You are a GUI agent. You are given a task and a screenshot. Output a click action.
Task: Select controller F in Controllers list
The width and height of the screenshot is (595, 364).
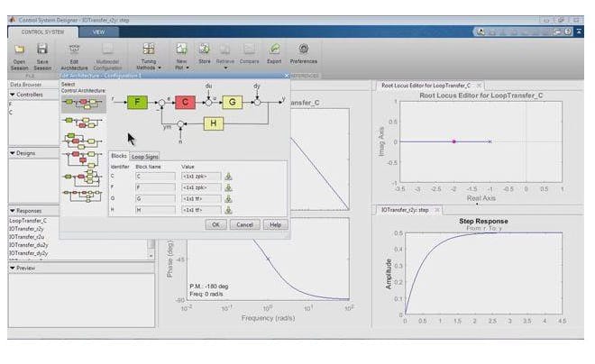pyautogui.click(x=11, y=105)
